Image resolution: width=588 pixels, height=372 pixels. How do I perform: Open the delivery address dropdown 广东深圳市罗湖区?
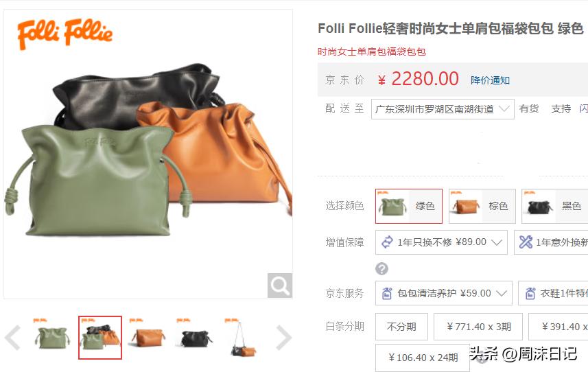[x=443, y=109]
